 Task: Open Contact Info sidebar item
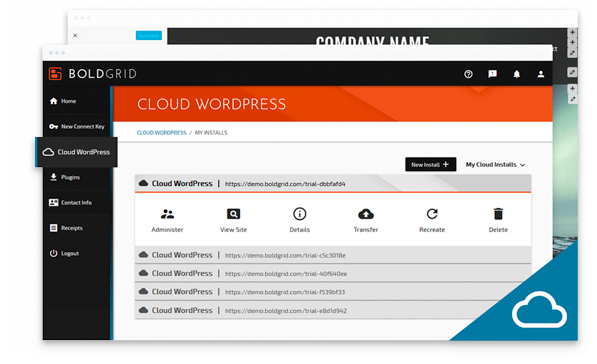[77, 203]
